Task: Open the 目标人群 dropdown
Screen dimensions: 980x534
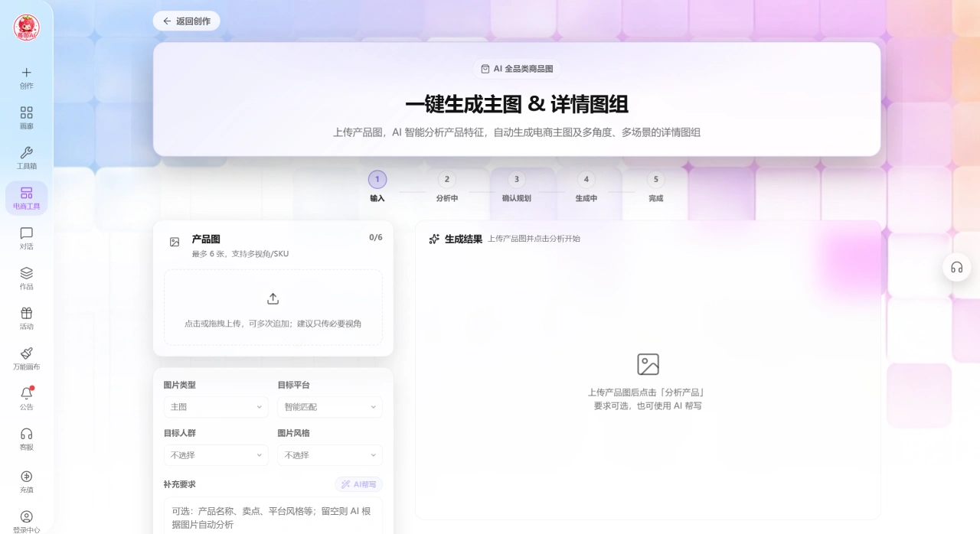Action: pos(216,455)
